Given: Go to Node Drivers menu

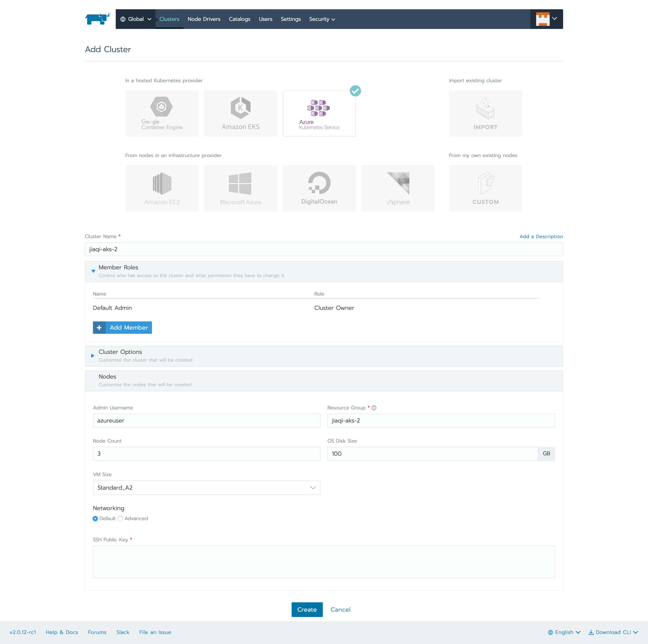Looking at the screenshot, I should coord(204,19).
